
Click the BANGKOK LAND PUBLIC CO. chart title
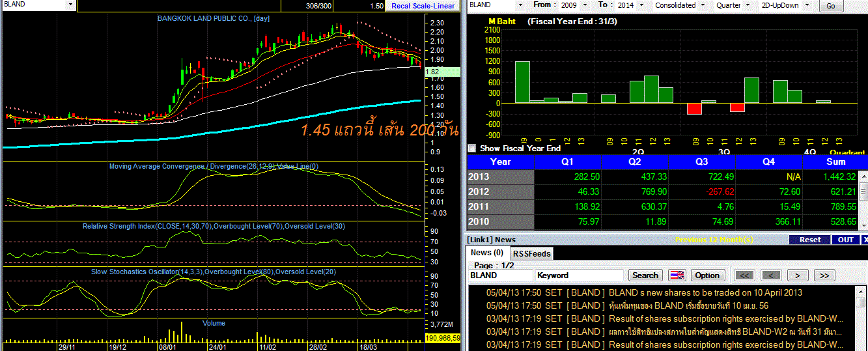coord(214,18)
